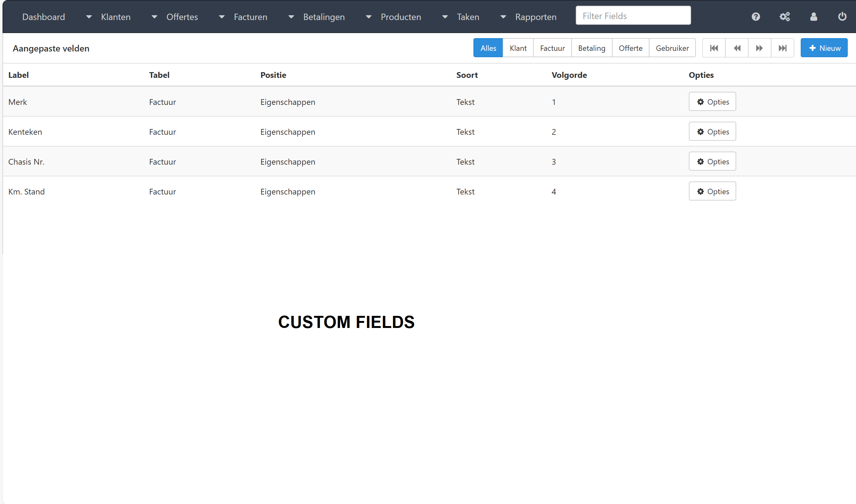This screenshot has width=856, height=504.
Task: Click the power logout icon
Action: pos(842,17)
